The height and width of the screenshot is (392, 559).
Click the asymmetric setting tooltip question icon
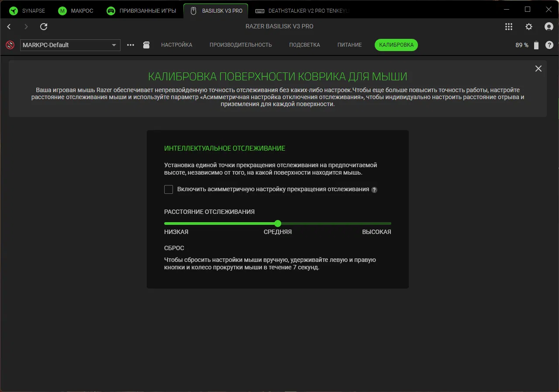[374, 190]
